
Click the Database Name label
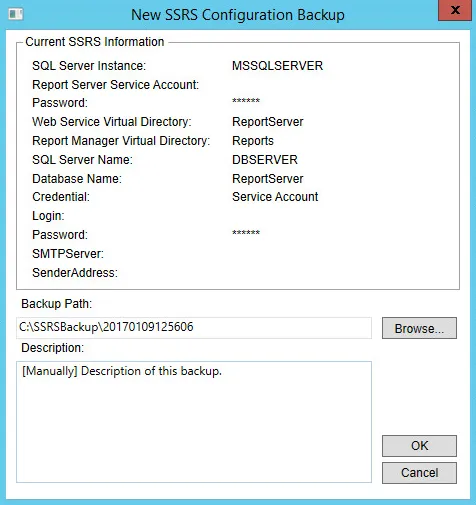coord(77,179)
